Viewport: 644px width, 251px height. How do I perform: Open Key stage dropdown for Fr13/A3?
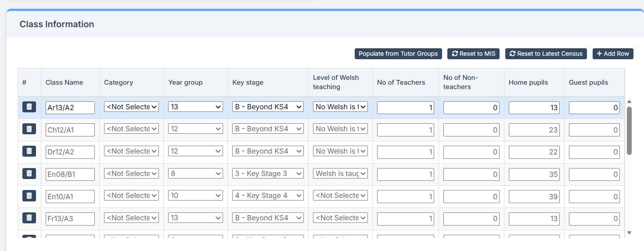(x=268, y=218)
